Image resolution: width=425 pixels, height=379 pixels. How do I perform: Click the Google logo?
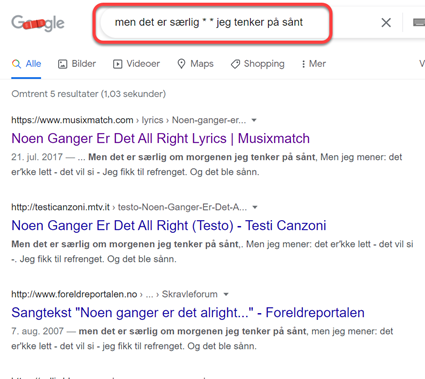(x=38, y=23)
